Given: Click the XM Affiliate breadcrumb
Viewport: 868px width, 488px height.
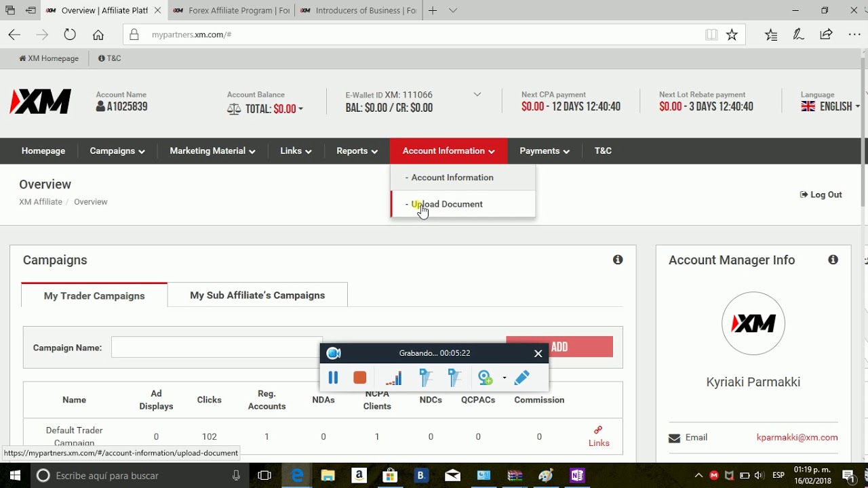Looking at the screenshot, I should pyautogui.click(x=41, y=202).
